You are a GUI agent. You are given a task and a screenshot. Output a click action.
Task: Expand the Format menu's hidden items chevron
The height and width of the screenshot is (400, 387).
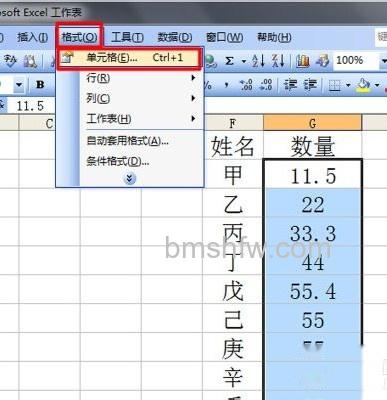tap(130, 179)
